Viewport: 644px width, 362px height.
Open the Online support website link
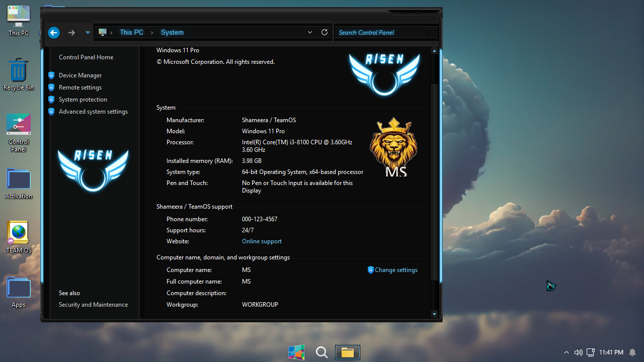point(262,241)
